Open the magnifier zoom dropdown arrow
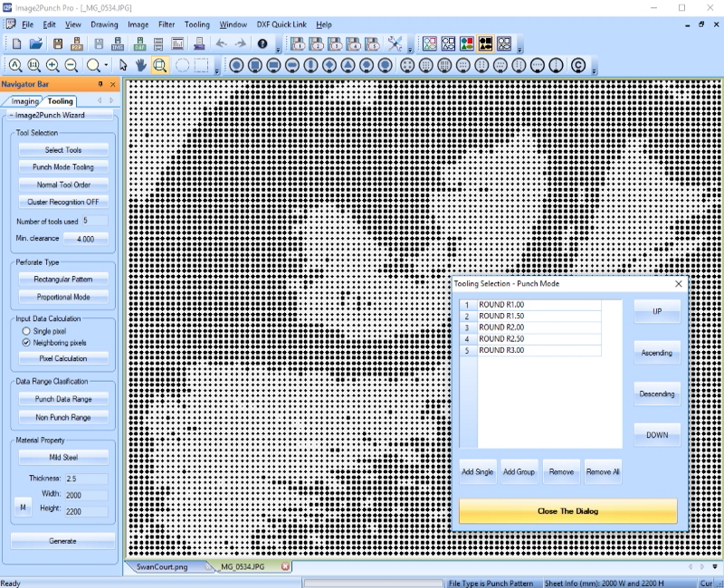 click(x=106, y=65)
